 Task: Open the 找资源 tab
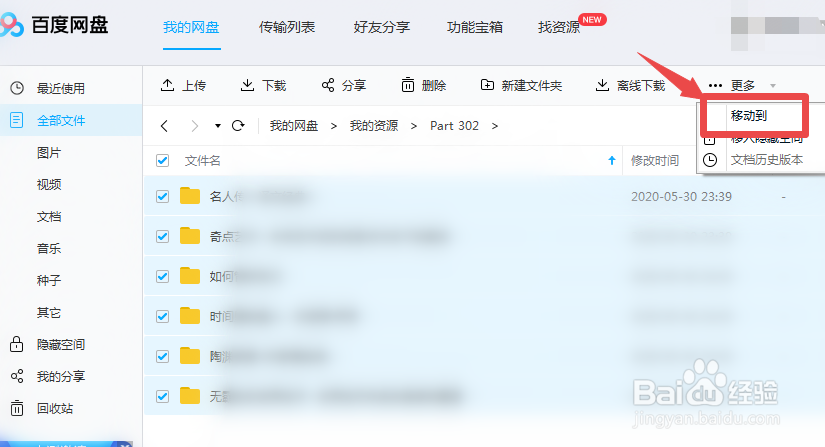click(x=559, y=27)
